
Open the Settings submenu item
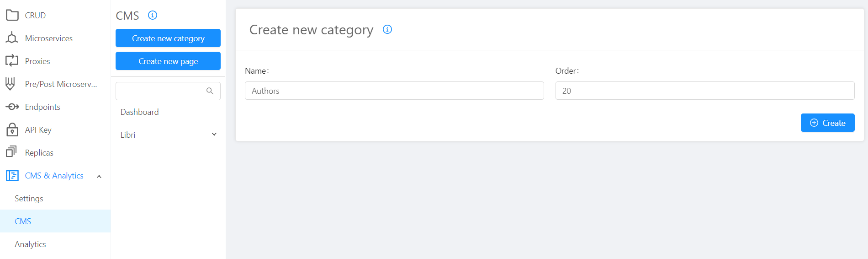pos(29,198)
